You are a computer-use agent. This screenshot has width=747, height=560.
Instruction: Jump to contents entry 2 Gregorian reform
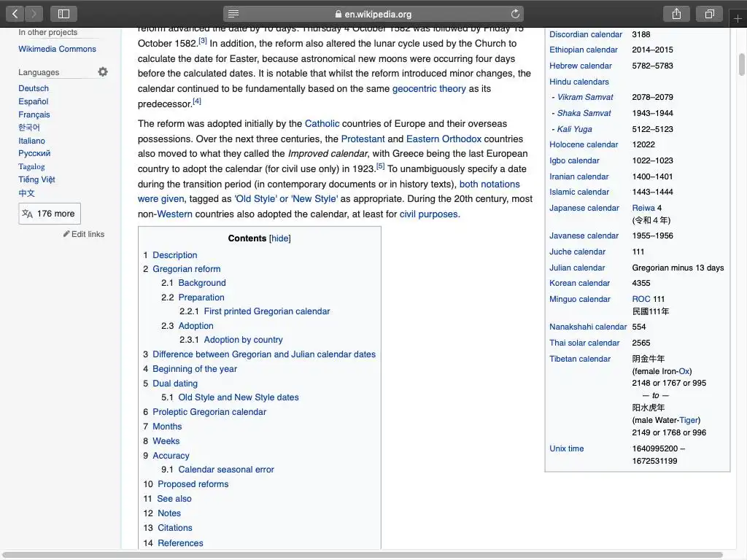point(186,268)
